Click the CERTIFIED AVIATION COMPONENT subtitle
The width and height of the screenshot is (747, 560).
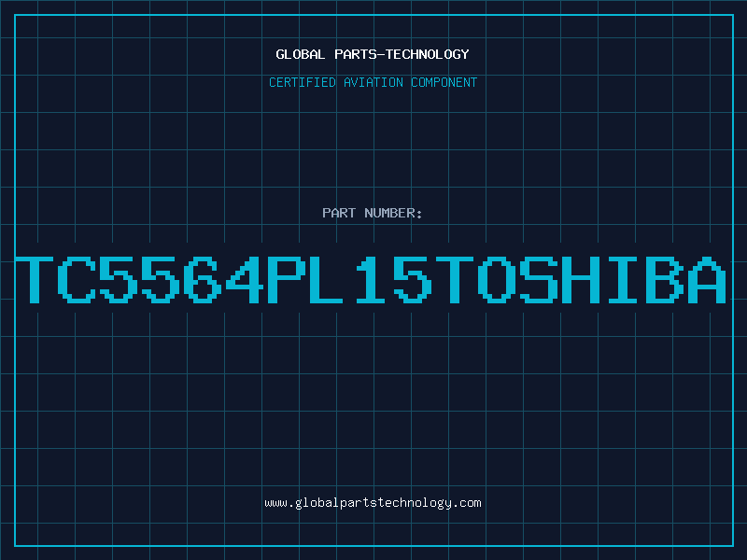[x=373, y=82]
